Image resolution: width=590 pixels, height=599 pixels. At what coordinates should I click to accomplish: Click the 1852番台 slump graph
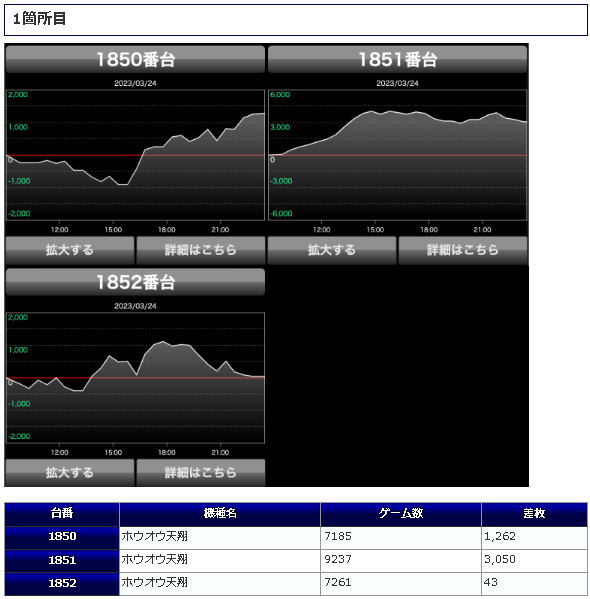coord(135,377)
